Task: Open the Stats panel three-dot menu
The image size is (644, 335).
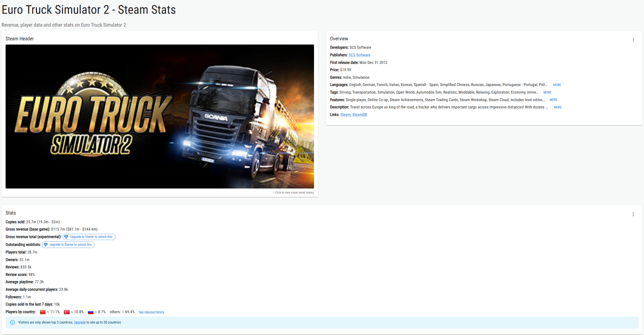Action: [x=633, y=214]
